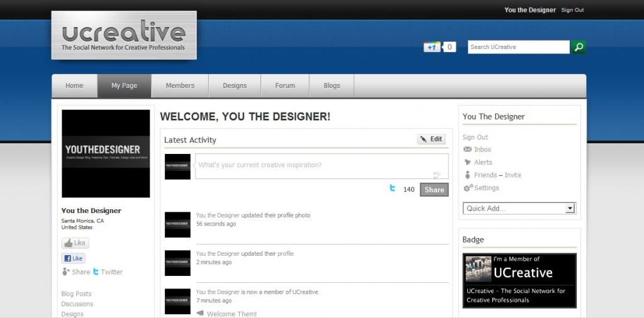Click the UCreative member badge image
The height and width of the screenshot is (318, 644).
(519, 281)
